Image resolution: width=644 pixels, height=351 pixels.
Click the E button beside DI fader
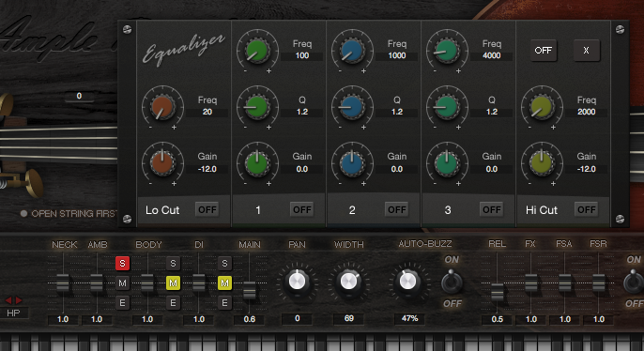pos(224,303)
